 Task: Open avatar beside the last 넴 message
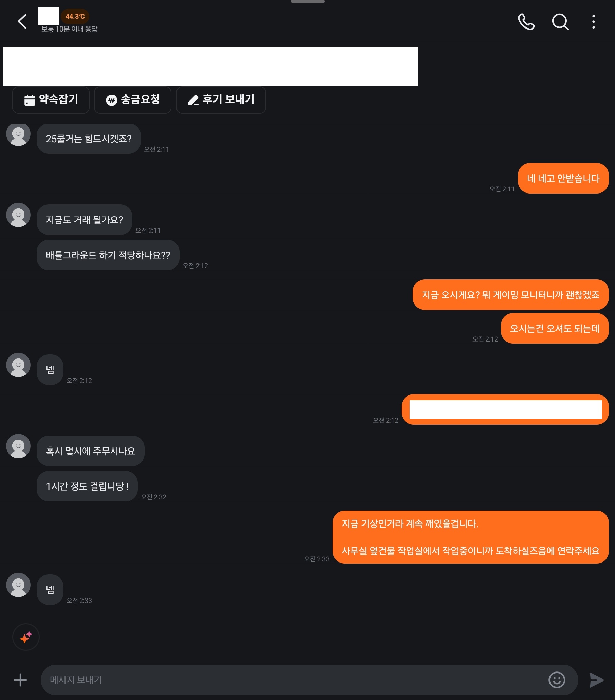(18, 585)
